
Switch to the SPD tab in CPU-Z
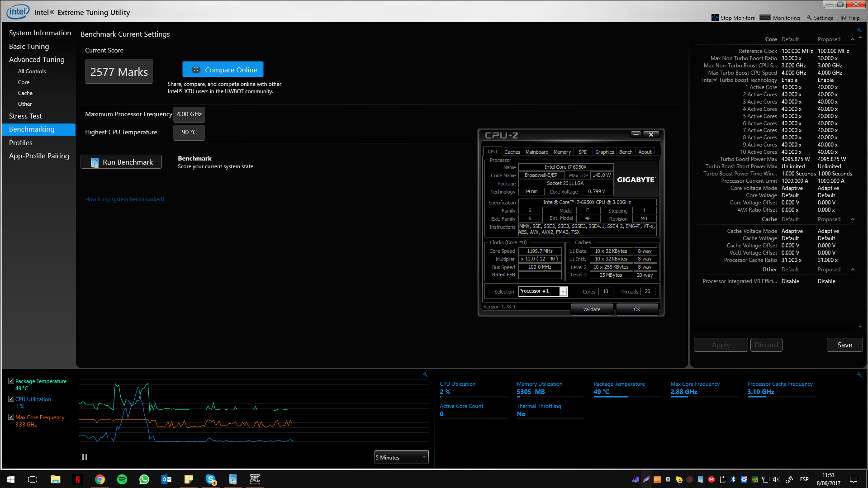(x=583, y=152)
